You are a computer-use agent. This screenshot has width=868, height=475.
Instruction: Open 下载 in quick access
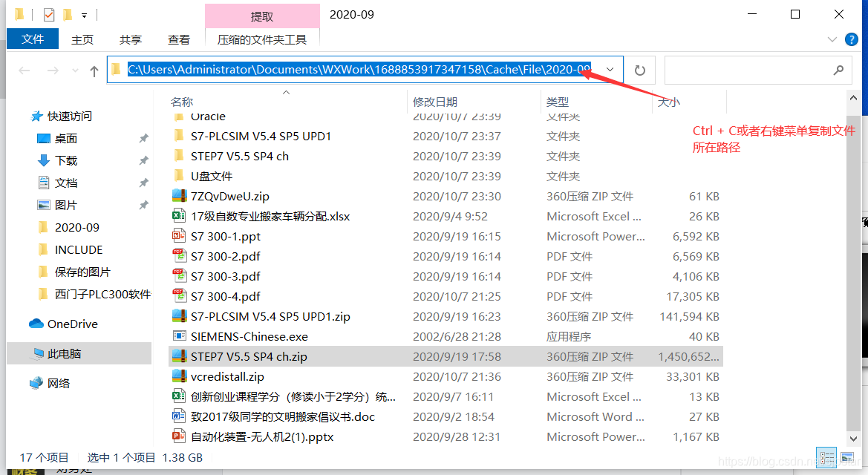click(66, 160)
